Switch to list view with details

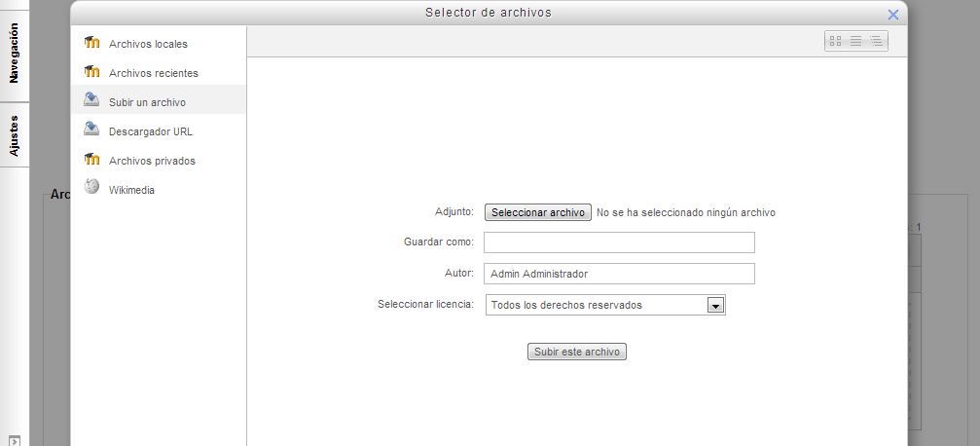click(x=856, y=41)
